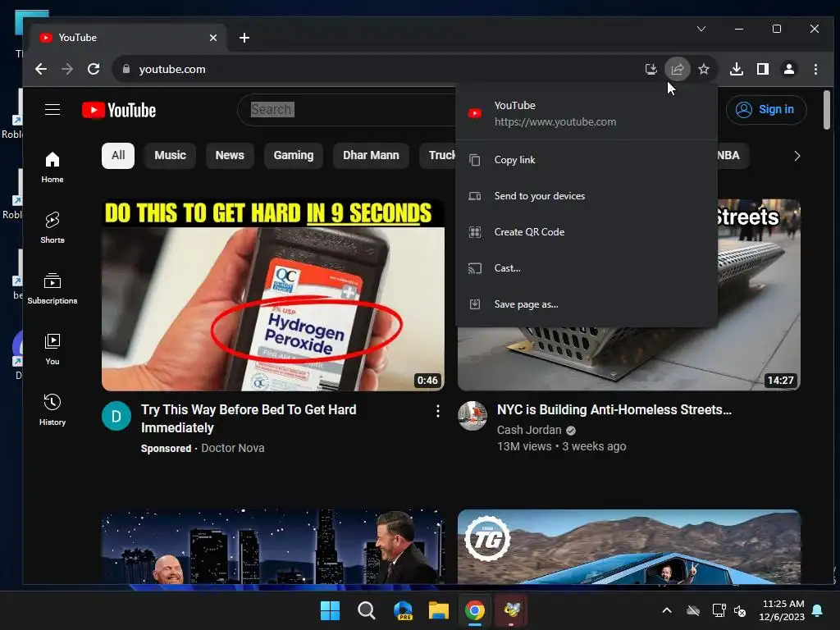Open options menu for sponsored video

[x=438, y=411]
